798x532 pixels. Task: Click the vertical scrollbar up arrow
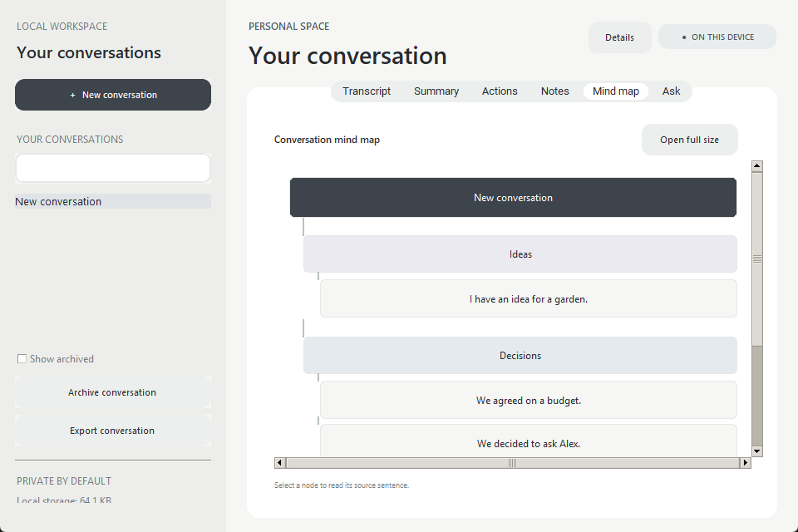point(756,166)
